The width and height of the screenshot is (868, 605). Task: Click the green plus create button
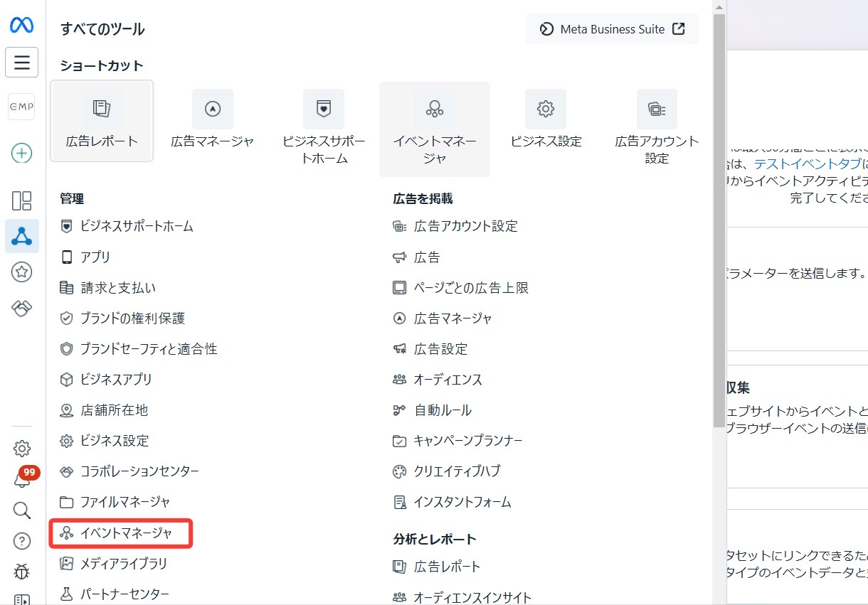22,153
